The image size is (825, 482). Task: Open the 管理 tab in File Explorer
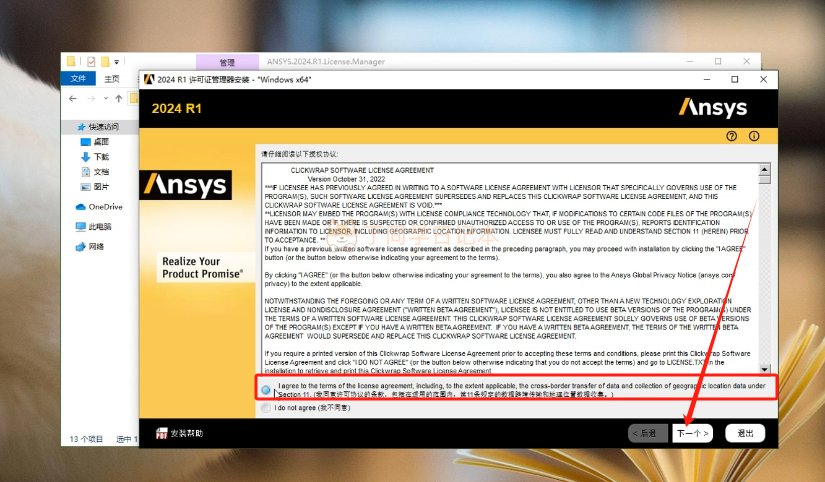[x=227, y=62]
